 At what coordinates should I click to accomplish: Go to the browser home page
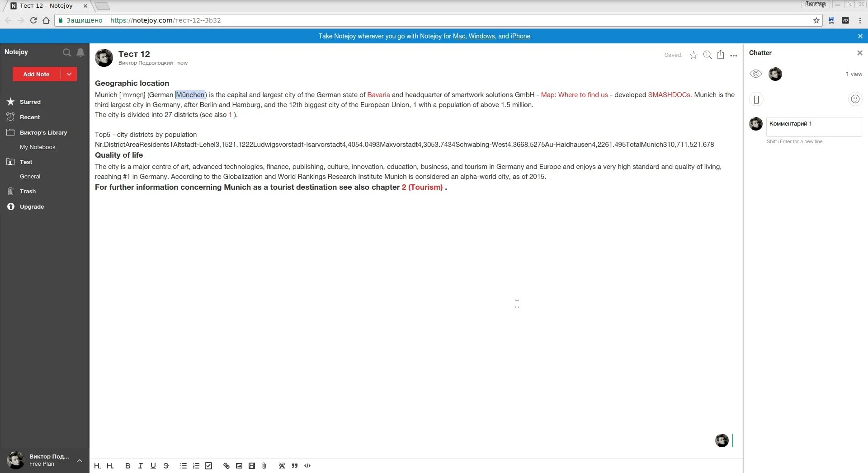tap(46, 20)
